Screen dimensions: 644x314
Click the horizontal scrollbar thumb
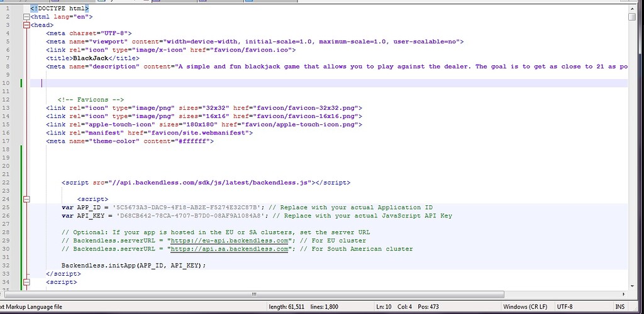pyautogui.click(x=255, y=295)
